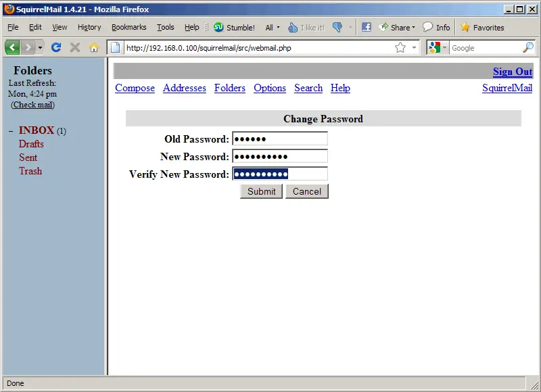Open the Folders link in navigation

point(230,88)
